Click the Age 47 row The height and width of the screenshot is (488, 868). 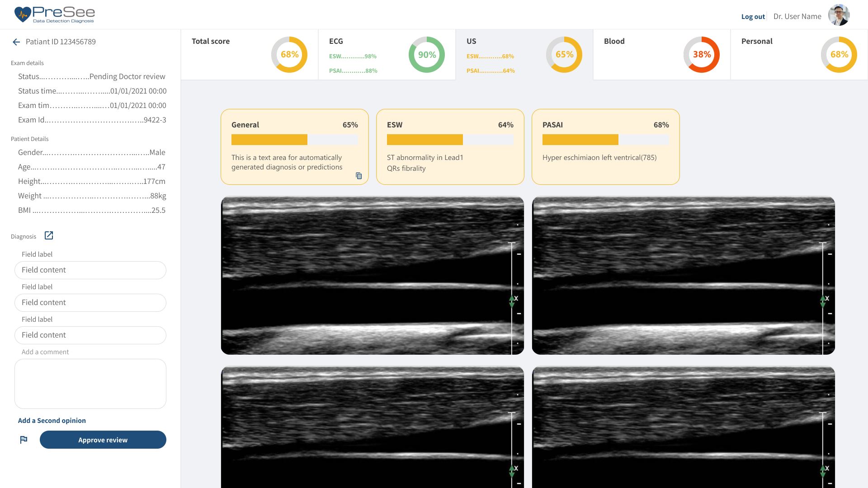click(x=92, y=167)
